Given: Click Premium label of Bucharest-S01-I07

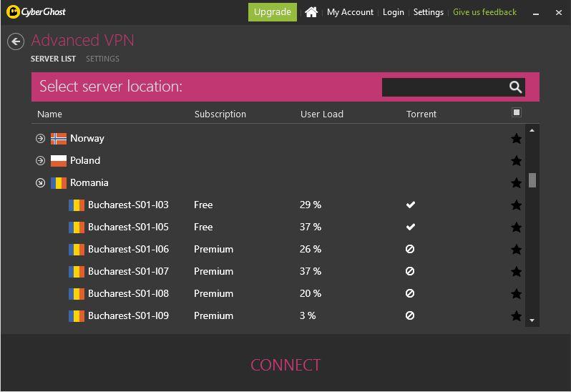Looking at the screenshot, I should pyautogui.click(x=213, y=271).
